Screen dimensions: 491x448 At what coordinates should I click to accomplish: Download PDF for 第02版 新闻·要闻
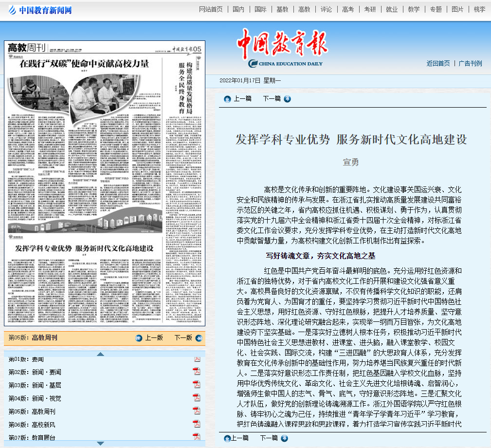click(197, 372)
